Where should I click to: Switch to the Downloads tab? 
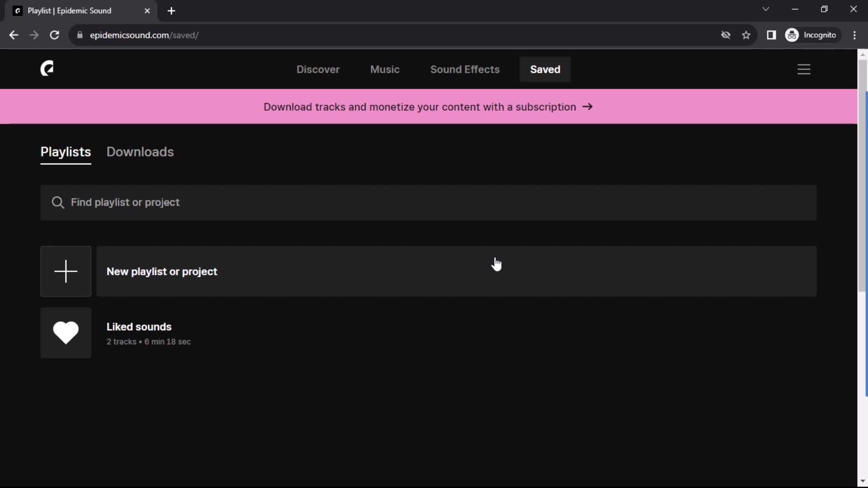point(140,151)
